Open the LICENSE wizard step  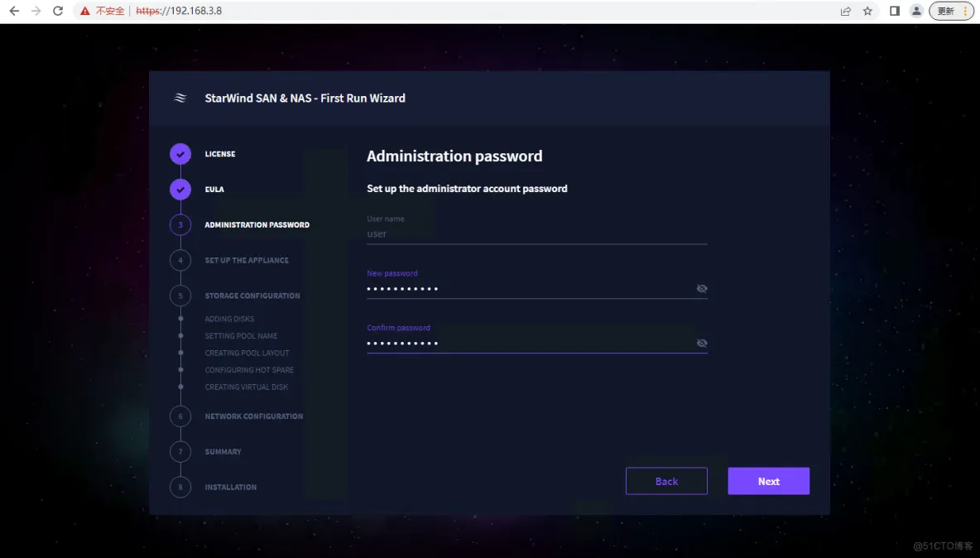coord(220,154)
